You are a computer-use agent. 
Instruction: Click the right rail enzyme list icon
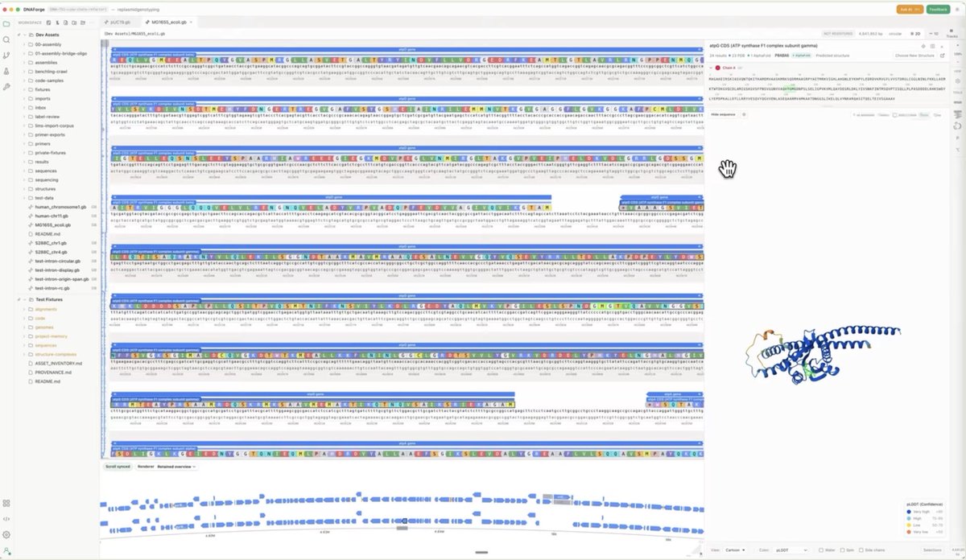coord(957,114)
